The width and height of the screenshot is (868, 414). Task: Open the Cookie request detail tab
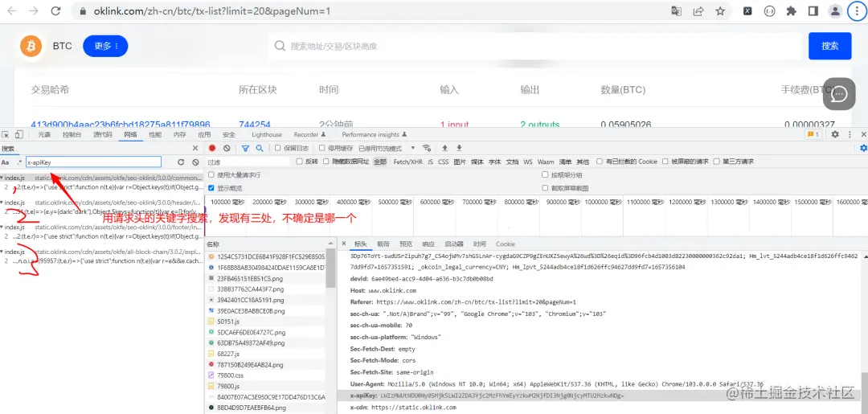click(506, 244)
